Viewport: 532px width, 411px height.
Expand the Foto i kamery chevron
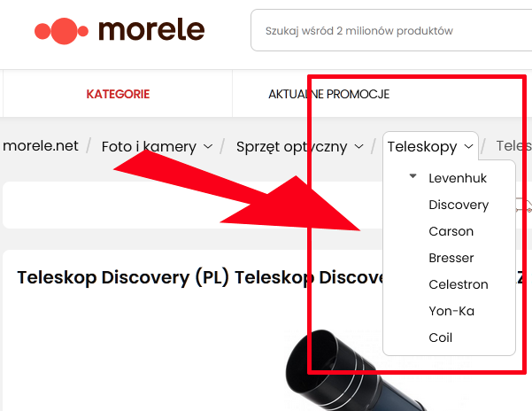click(208, 146)
